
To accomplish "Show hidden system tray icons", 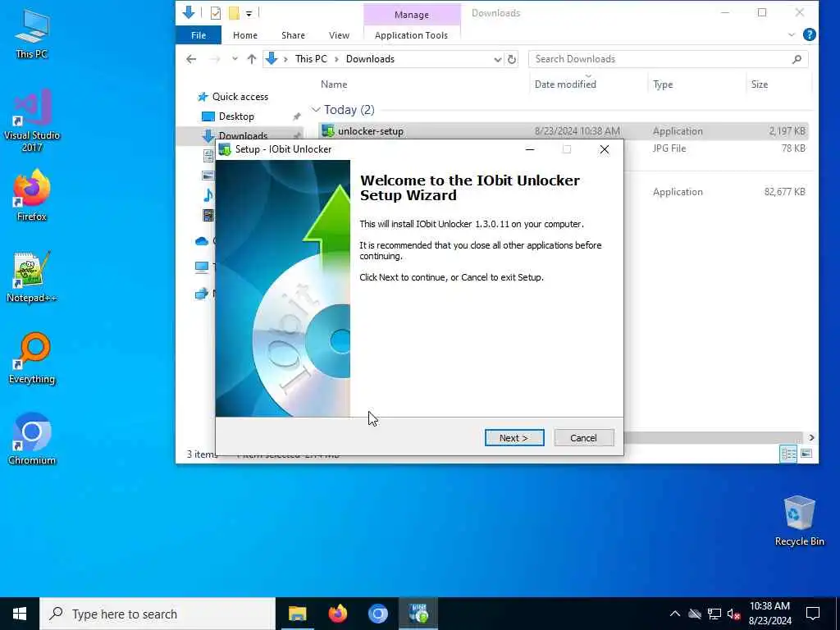I will [x=675, y=614].
